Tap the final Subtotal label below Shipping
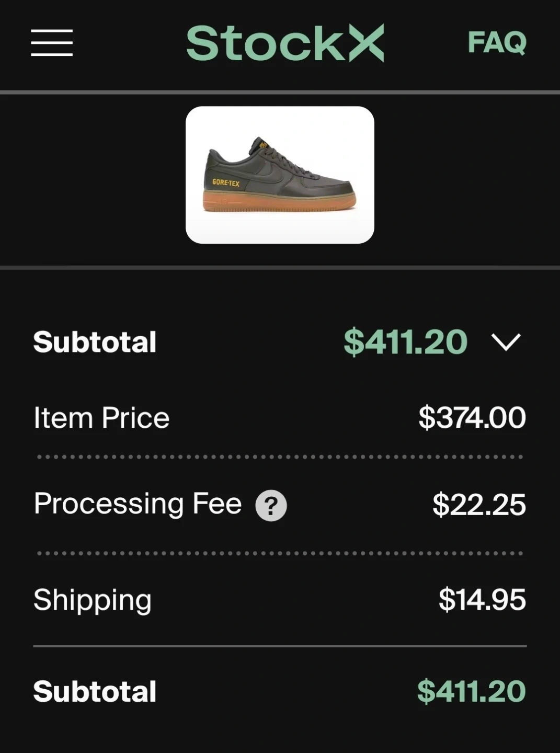560x753 pixels. pos(95,691)
